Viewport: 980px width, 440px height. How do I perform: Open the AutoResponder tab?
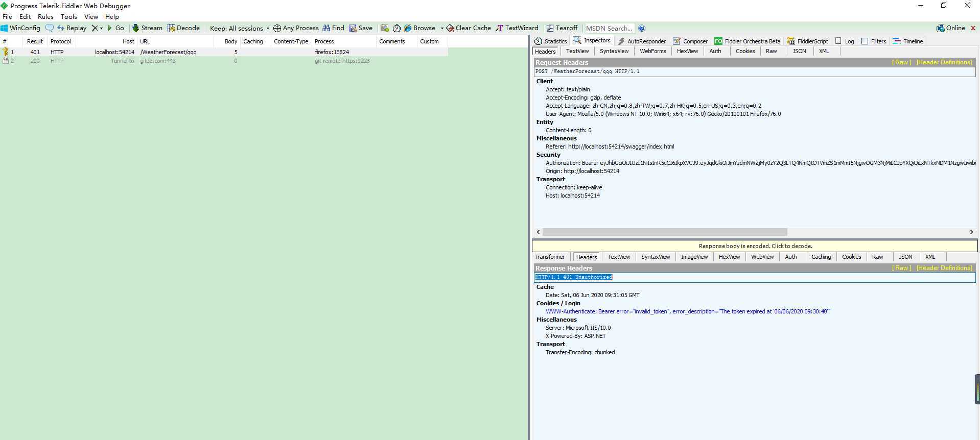click(642, 41)
